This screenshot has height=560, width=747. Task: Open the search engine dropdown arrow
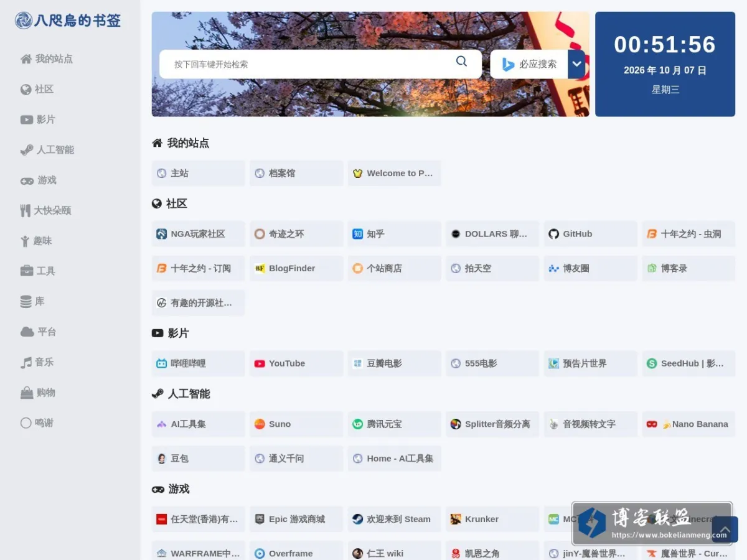[x=576, y=64]
